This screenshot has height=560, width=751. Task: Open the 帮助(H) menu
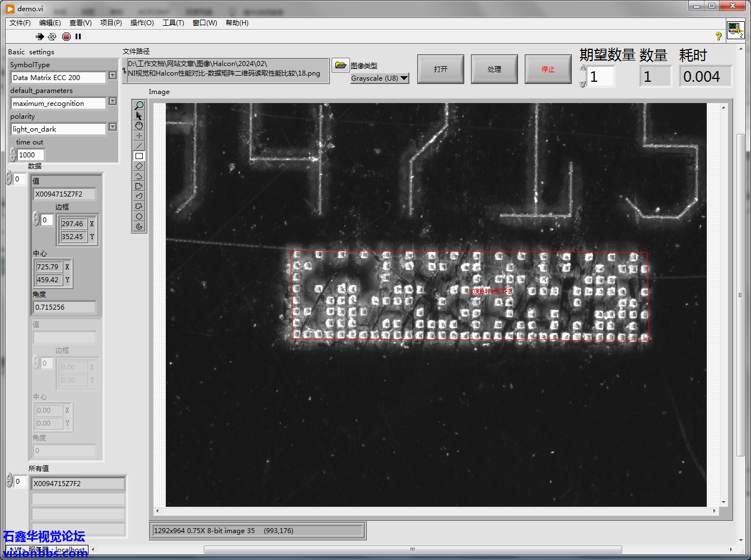pos(237,23)
